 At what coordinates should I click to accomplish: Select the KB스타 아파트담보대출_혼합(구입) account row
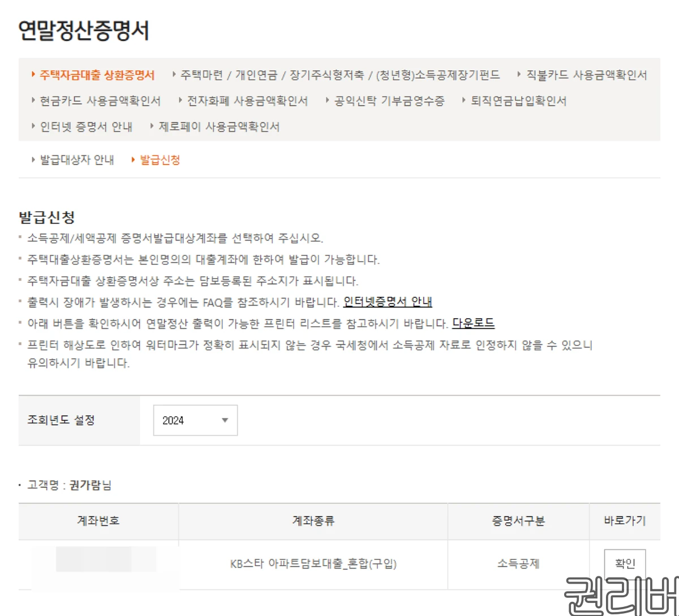coord(313,564)
